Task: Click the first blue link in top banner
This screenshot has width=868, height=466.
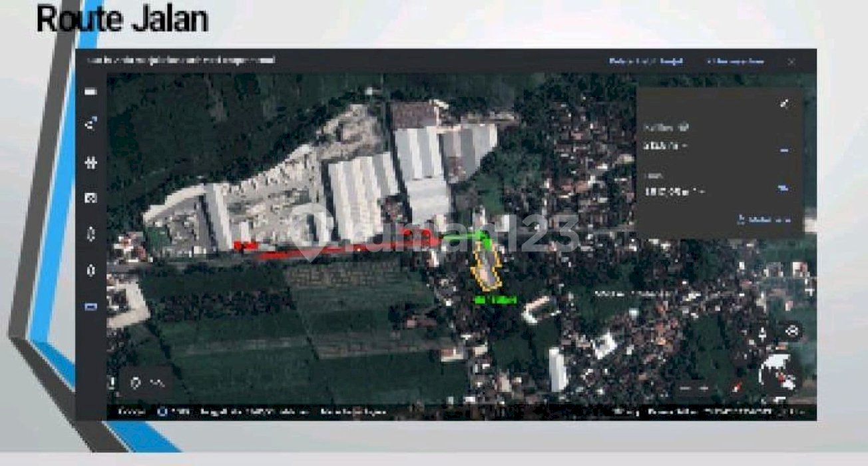Action: (646, 61)
